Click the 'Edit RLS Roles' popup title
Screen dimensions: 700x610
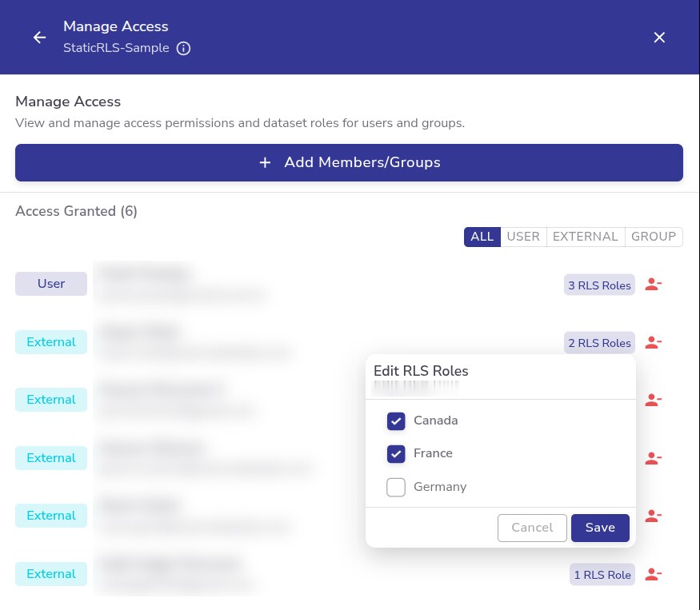click(x=421, y=371)
